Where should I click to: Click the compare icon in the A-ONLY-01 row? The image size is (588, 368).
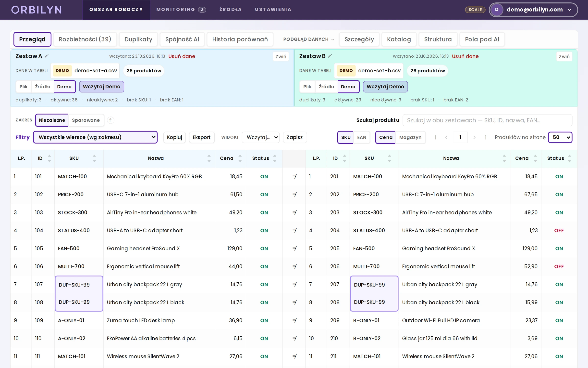pos(294,320)
